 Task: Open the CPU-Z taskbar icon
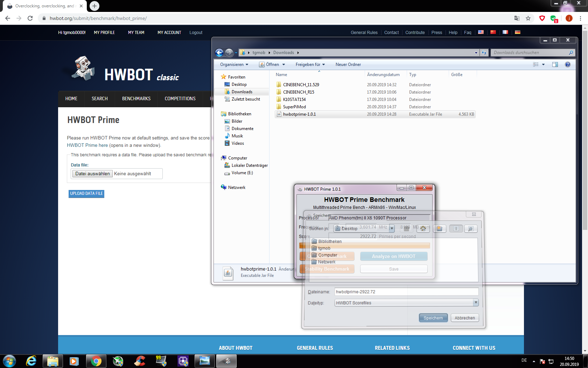183,361
